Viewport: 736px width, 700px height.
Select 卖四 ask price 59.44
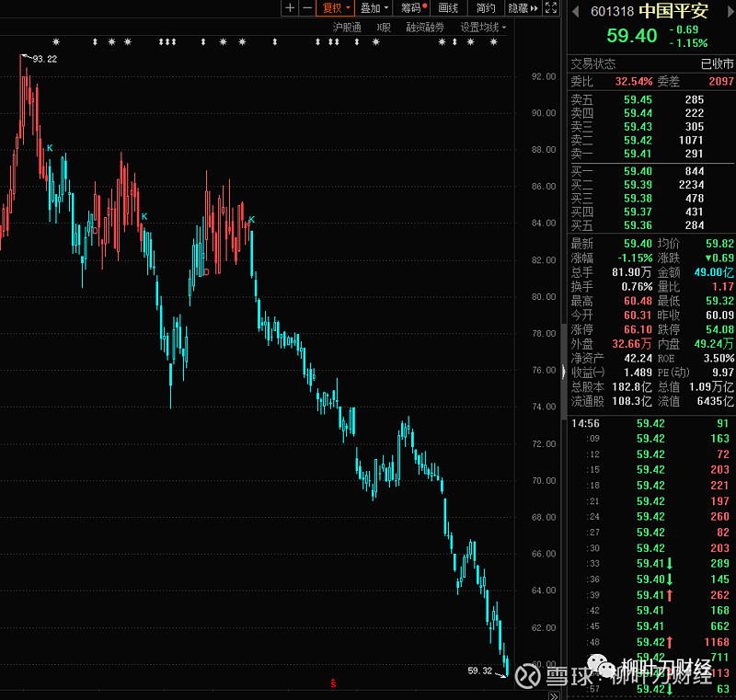coord(638,113)
